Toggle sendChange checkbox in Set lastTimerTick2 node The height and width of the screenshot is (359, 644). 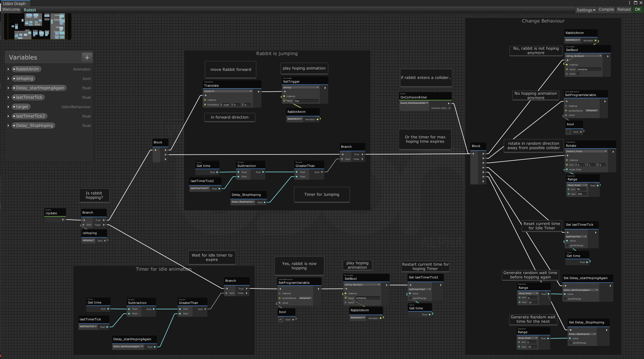(410, 298)
